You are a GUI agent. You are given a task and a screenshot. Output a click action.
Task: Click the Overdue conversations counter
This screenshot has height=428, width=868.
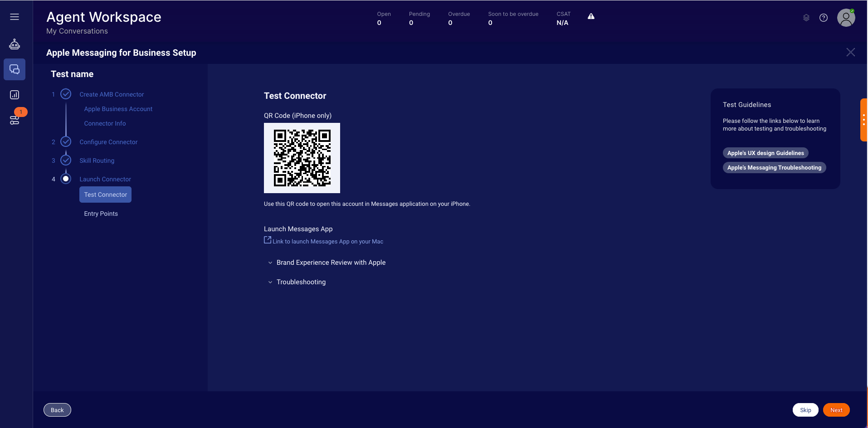coord(459,19)
